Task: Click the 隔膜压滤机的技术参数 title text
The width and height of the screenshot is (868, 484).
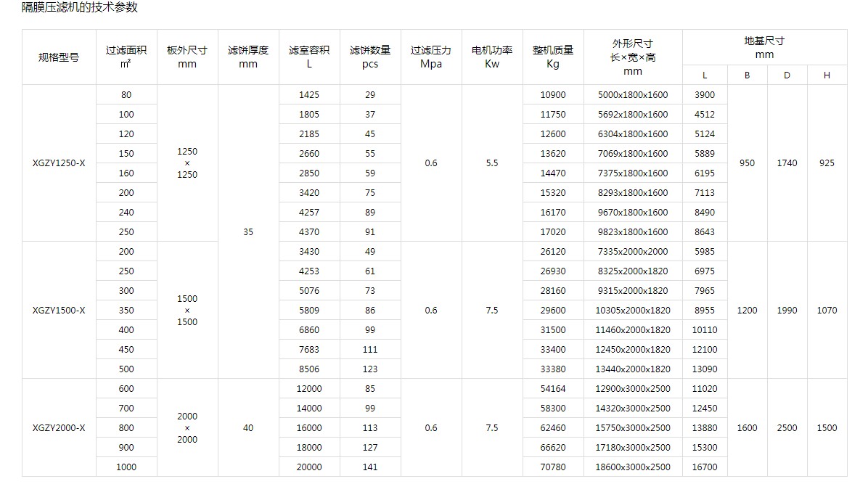Action: click(x=79, y=8)
